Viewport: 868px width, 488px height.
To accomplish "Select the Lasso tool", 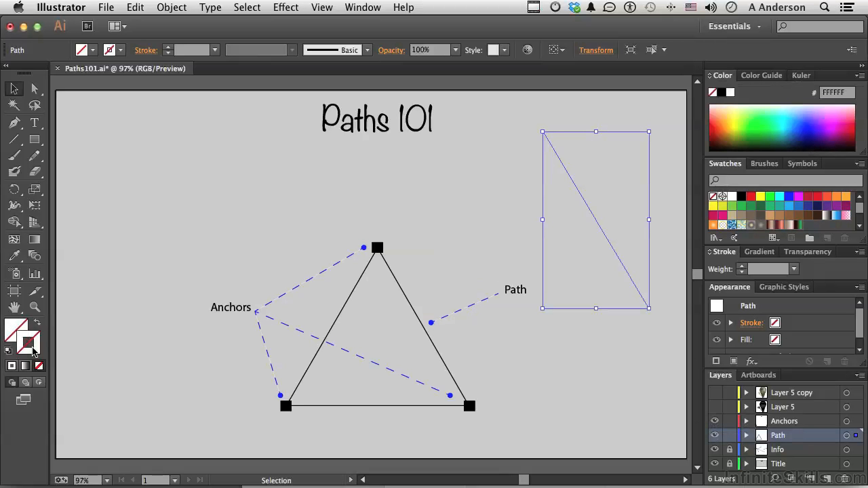I will pyautogui.click(x=35, y=106).
